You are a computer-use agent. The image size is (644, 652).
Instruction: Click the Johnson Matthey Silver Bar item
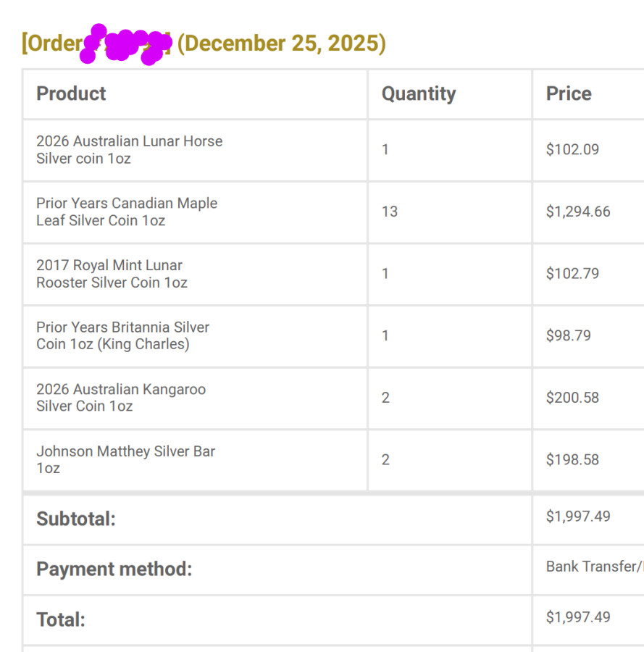pos(125,459)
